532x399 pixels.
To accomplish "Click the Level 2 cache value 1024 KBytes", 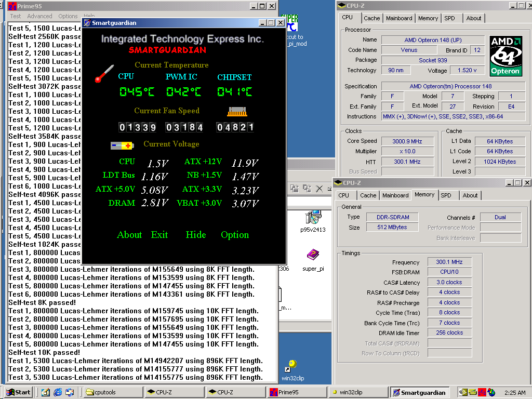I will pos(500,162).
